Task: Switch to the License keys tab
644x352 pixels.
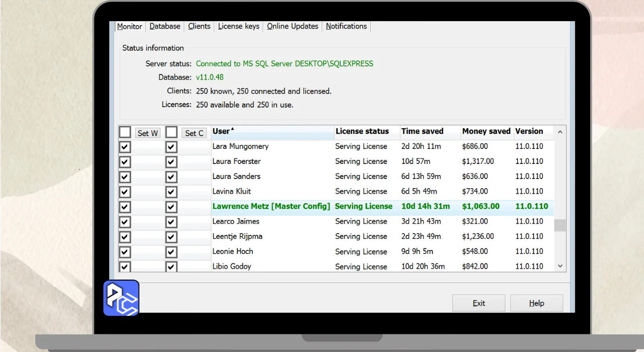Action: pos(238,26)
